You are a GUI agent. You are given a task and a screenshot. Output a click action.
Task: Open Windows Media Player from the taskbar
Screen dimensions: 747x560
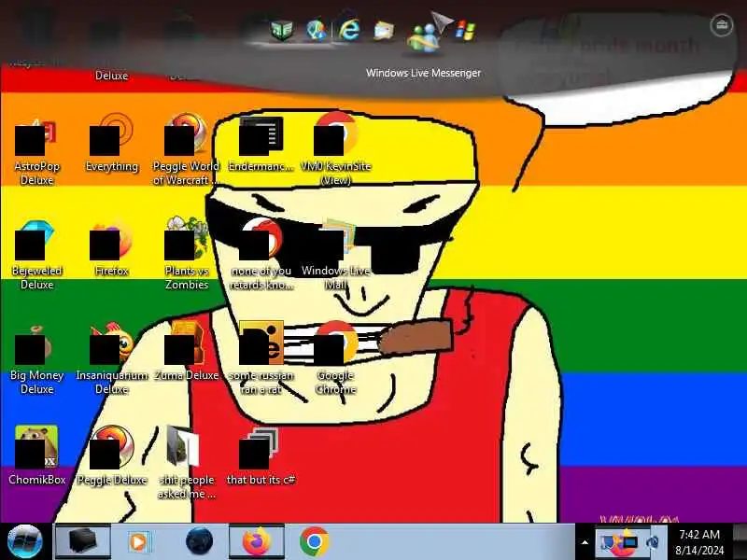(x=138, y=541)
